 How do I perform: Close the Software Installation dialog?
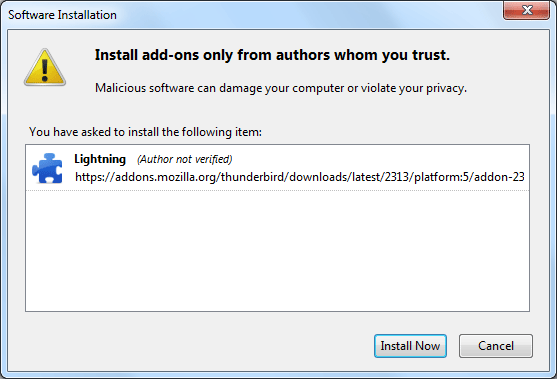point(526,10)
